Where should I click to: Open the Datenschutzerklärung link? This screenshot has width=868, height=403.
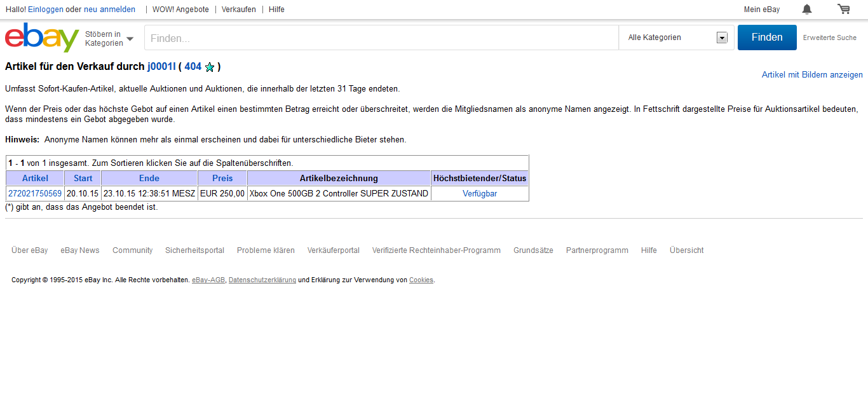[262, 280]
